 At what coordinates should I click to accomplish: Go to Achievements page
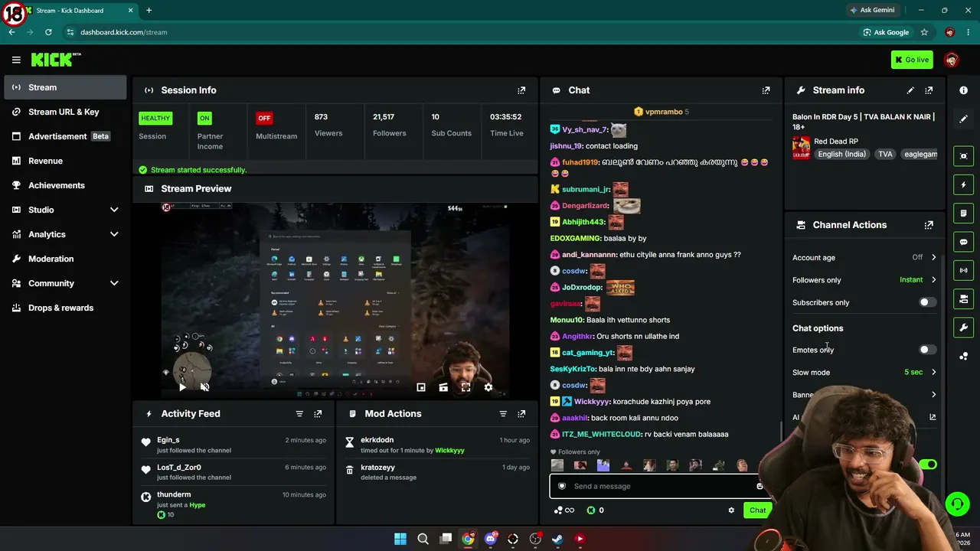[65, 185]
